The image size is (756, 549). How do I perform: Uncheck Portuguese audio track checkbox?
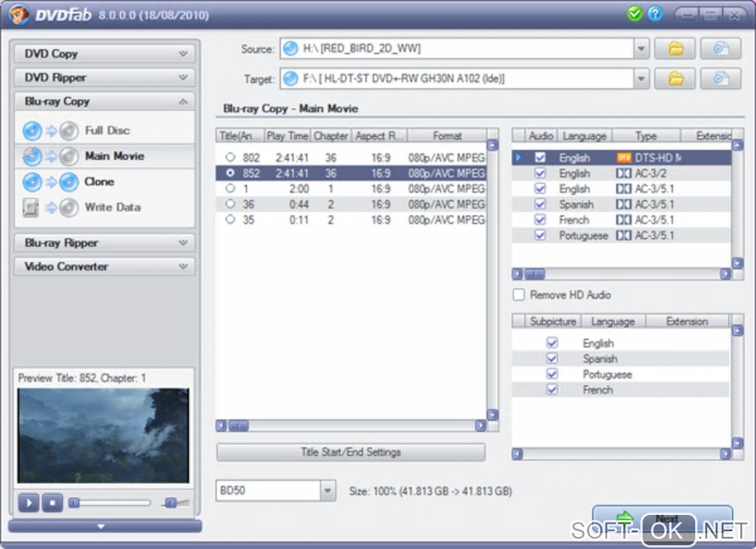point(540,235)
